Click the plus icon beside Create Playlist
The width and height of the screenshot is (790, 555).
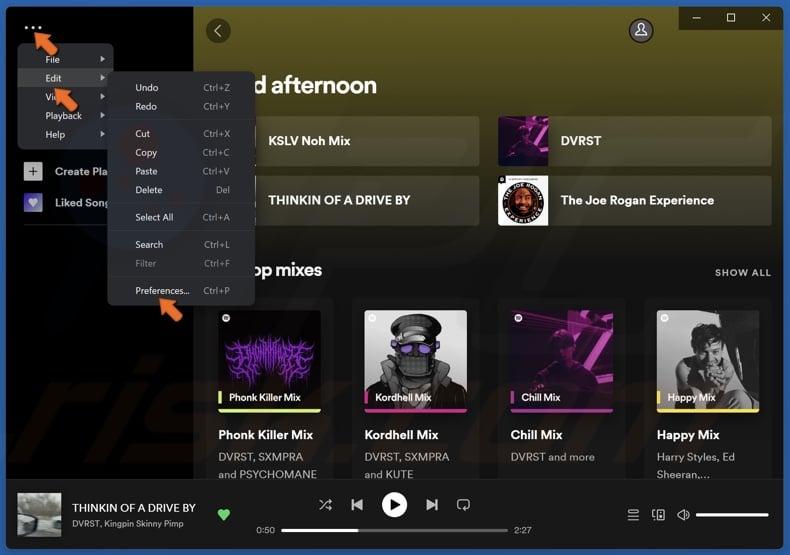[x=33, y=171]
